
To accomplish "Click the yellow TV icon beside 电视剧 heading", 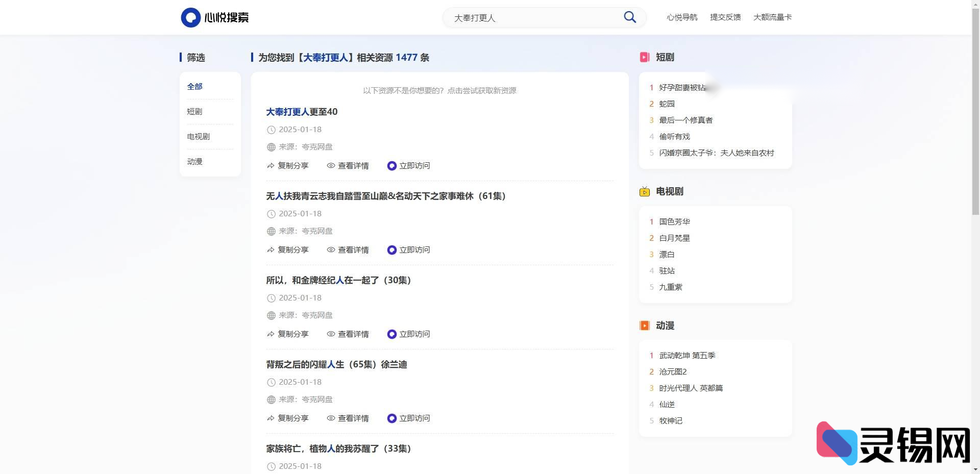I will coord(645,192).
